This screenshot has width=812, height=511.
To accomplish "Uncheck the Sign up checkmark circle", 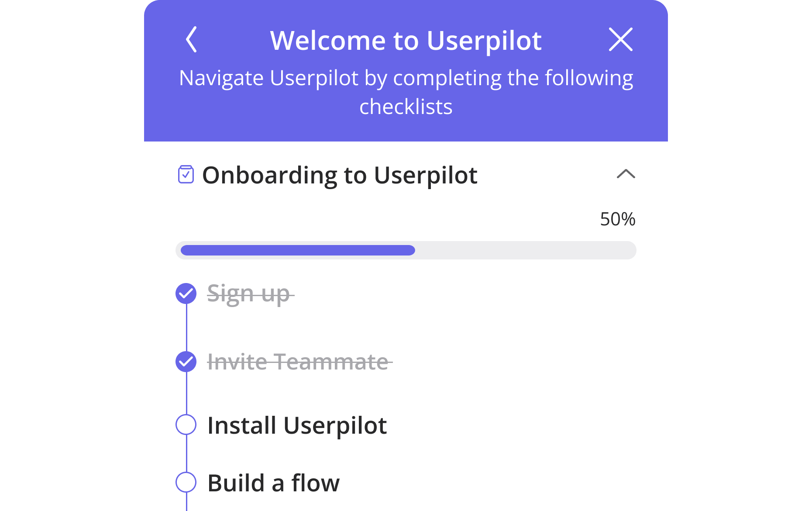I will (186, 293).
